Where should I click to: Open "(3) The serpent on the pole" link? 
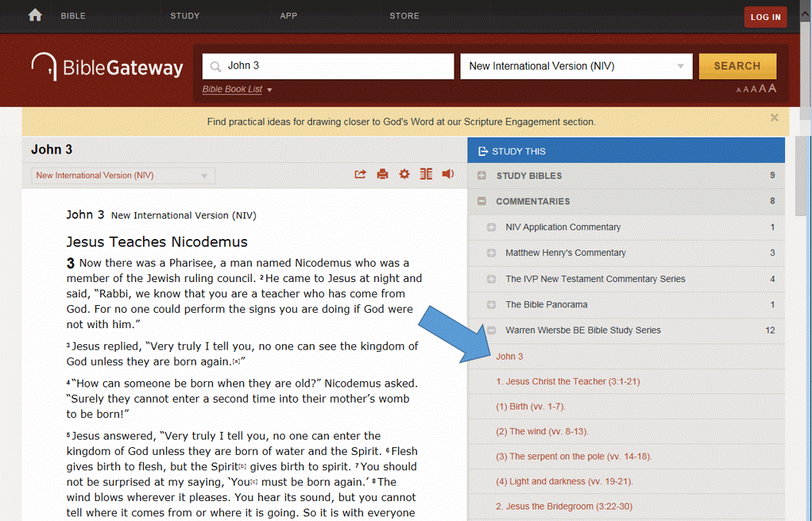(574, 456)
